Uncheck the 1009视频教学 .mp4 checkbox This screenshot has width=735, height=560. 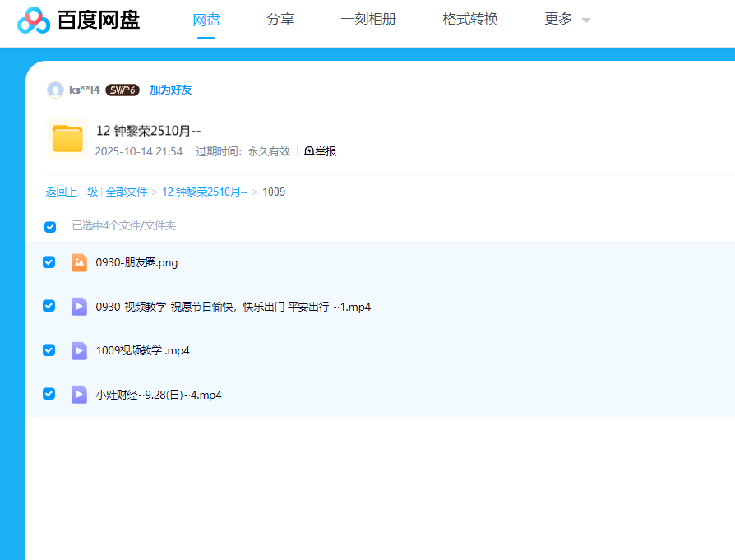tap(49, 350)
